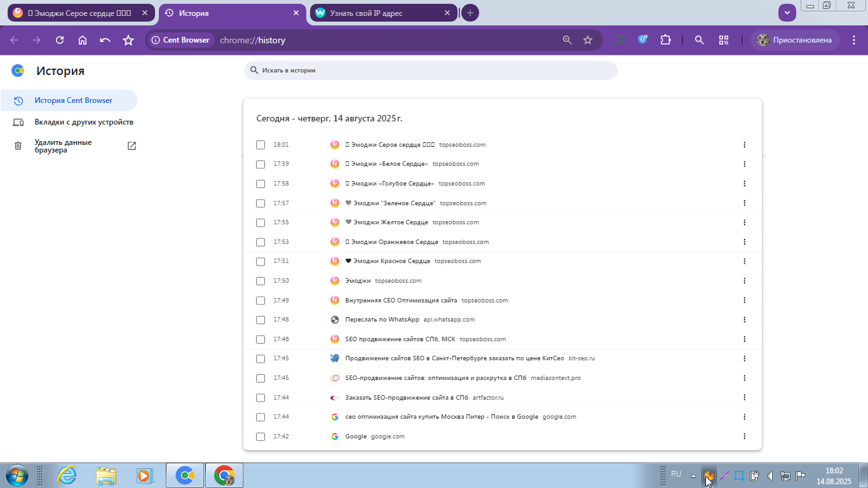Open the extensions puzzle menu
The height and width of the screenshot is (488, 868).
coord(665,40)
